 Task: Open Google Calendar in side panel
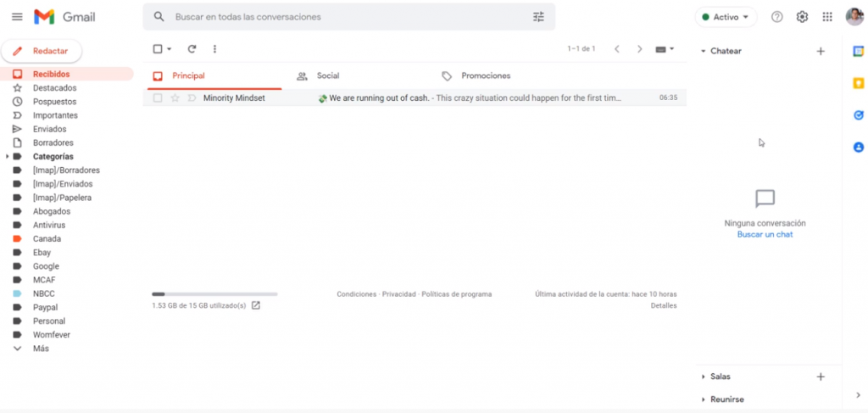pos(858,51)
